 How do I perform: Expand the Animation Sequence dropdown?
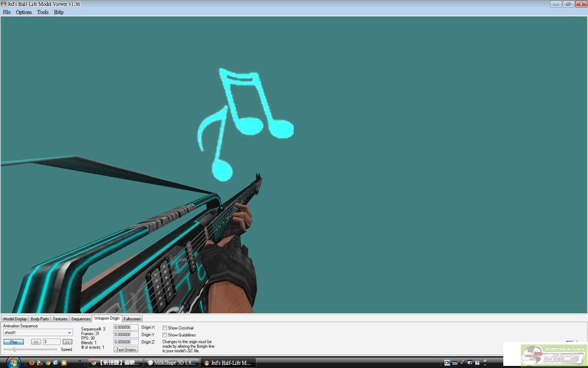coord(69,333)
